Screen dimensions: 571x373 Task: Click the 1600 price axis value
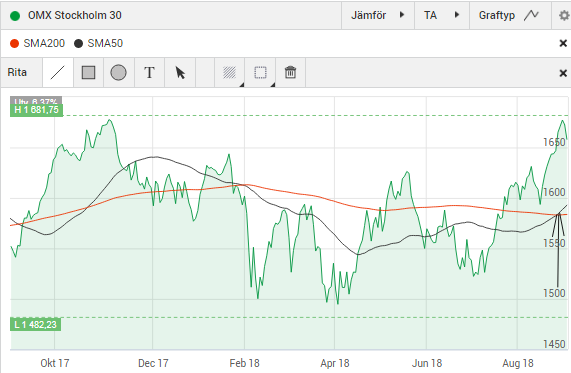(x=554, y=192)
